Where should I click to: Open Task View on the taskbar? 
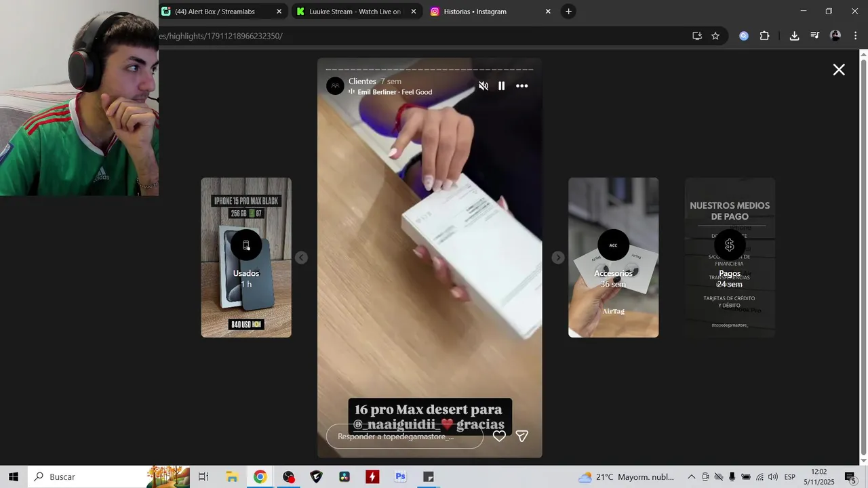[x=203, y=476]
